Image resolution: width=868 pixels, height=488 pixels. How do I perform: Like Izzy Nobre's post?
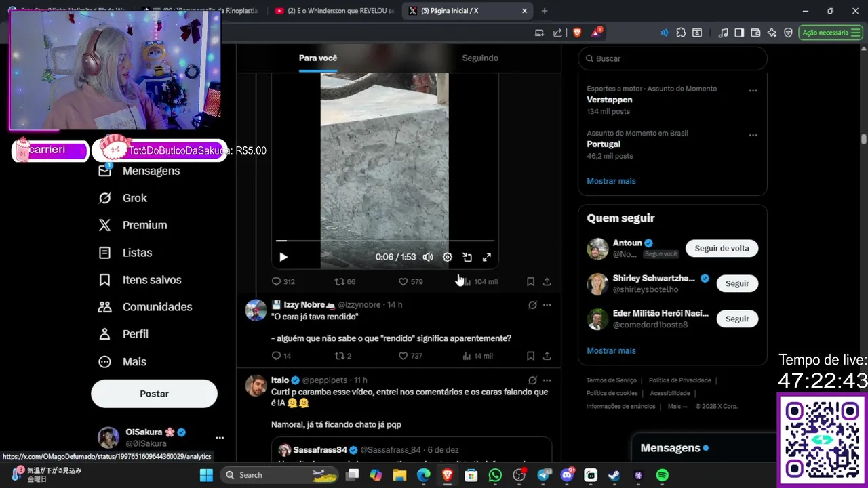(410, 356)
